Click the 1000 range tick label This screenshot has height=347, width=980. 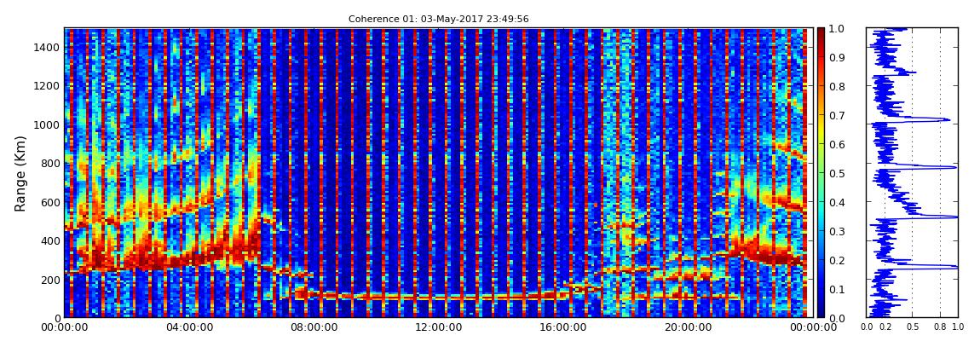(x=48, y=125)
